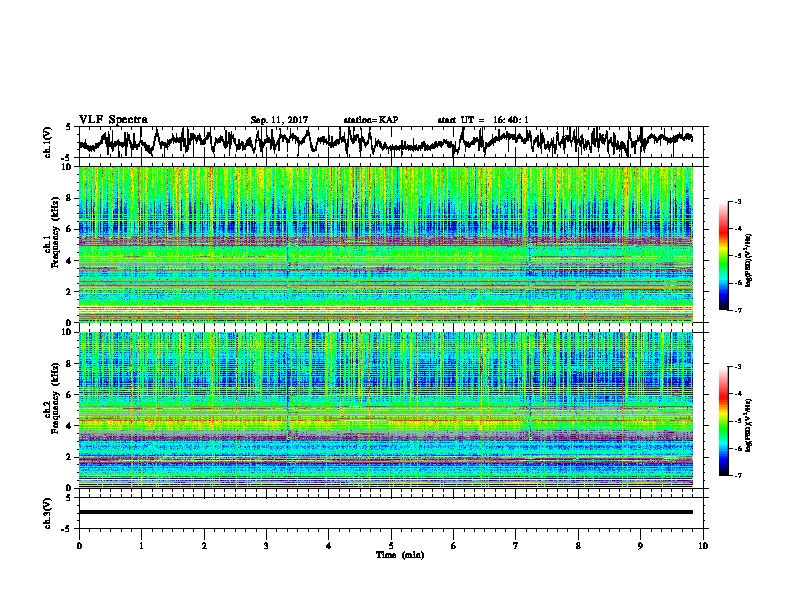Click the "ch.3(V)" axis label
Viewport: 792px width, 612px height.
point(48,513)
